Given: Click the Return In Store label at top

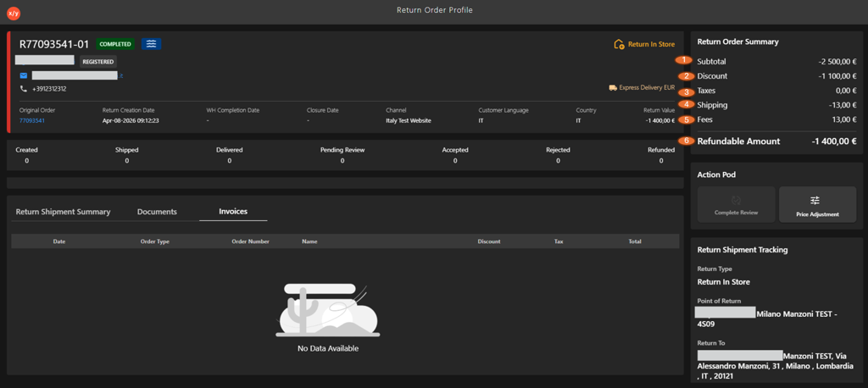Looking at the screenshot, I should coord(651,44).
